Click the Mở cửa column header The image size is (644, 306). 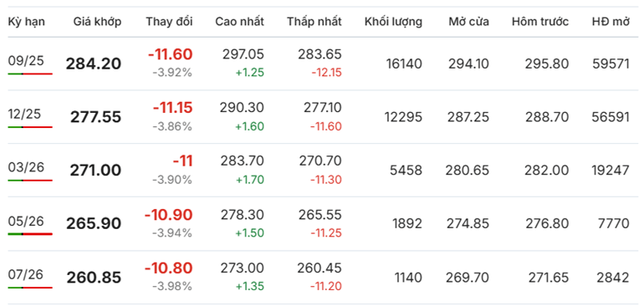pos(468,23)
